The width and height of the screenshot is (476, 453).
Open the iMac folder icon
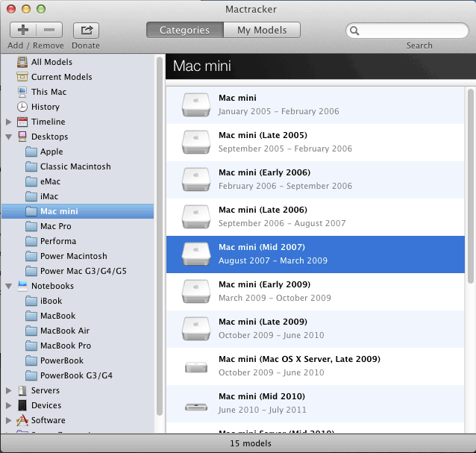coord(31,196)
